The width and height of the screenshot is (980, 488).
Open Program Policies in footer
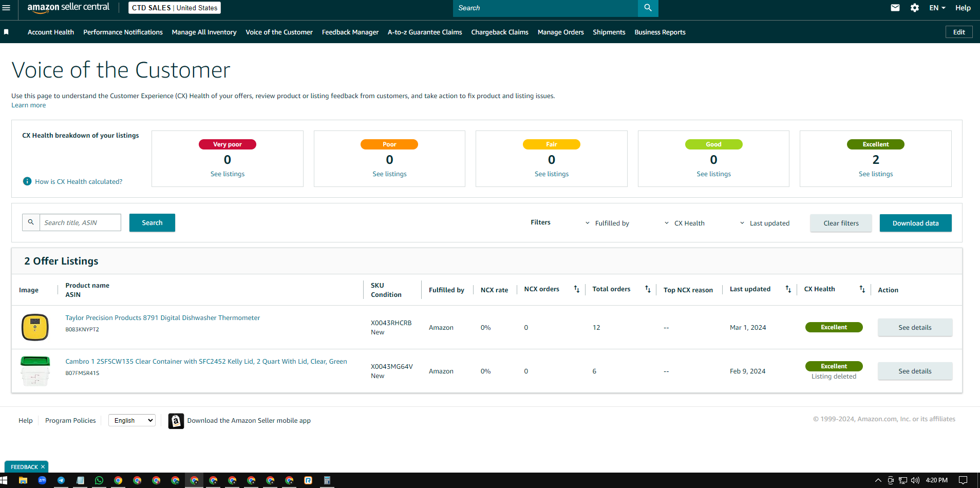[70, 420]
